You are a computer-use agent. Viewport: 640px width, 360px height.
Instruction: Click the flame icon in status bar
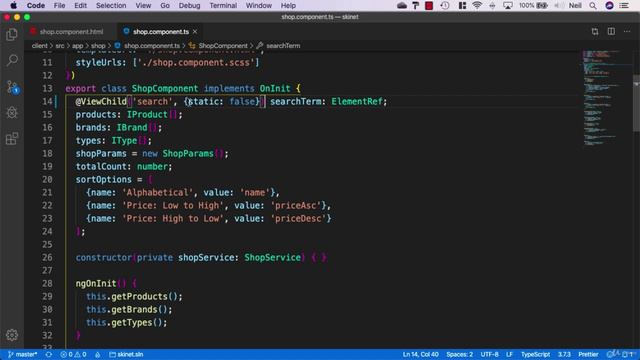[x=98, y=354]
